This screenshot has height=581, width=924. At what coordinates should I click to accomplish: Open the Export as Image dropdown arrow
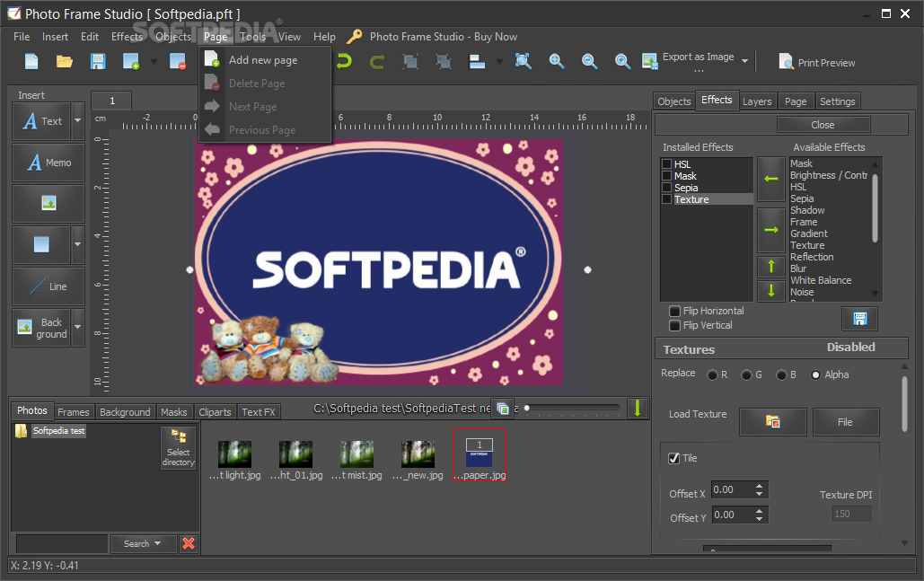click(x=745, y=61)
